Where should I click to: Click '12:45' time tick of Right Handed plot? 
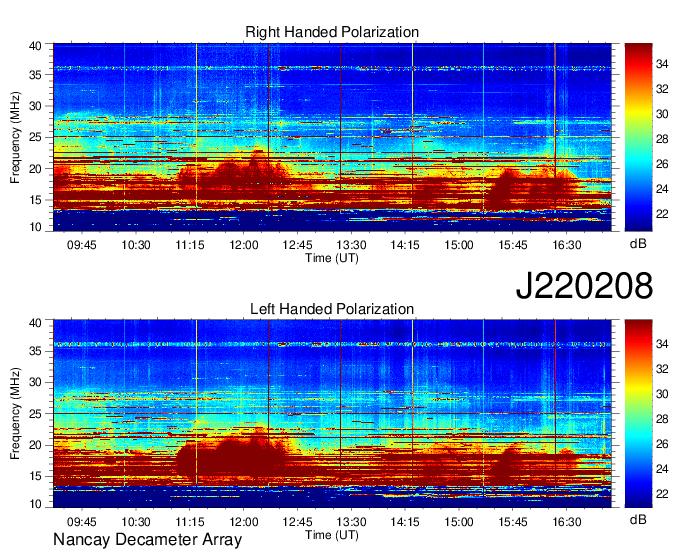pyautogui.click(x=298, y=245)
